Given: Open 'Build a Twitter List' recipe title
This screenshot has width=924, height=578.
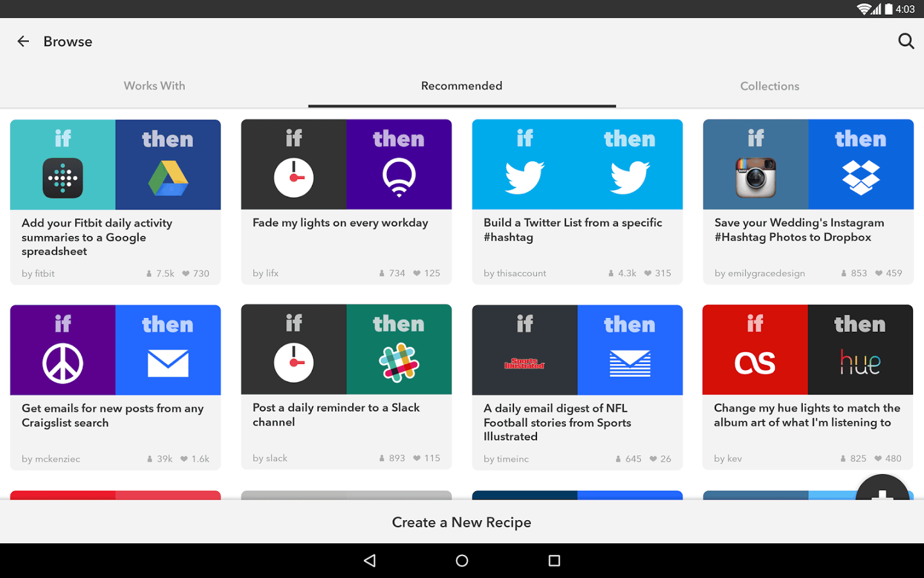Looking at the screenshot, I should [x=573, y=230].
